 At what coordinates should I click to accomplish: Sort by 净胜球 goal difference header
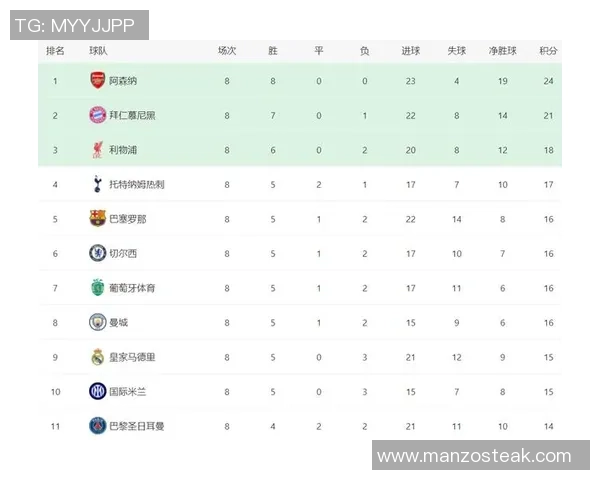(502, 50)
